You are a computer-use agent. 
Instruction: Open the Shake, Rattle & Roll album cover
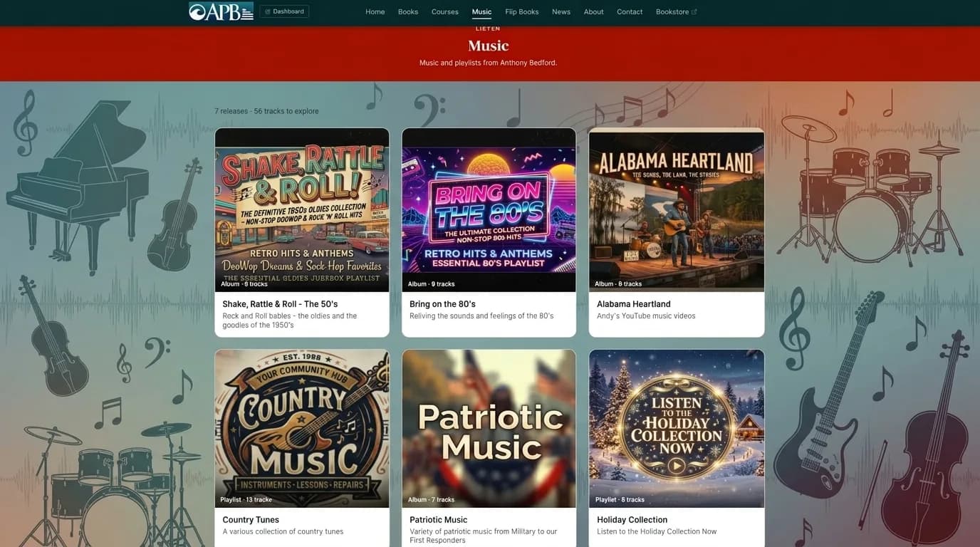tap(302, 210)
